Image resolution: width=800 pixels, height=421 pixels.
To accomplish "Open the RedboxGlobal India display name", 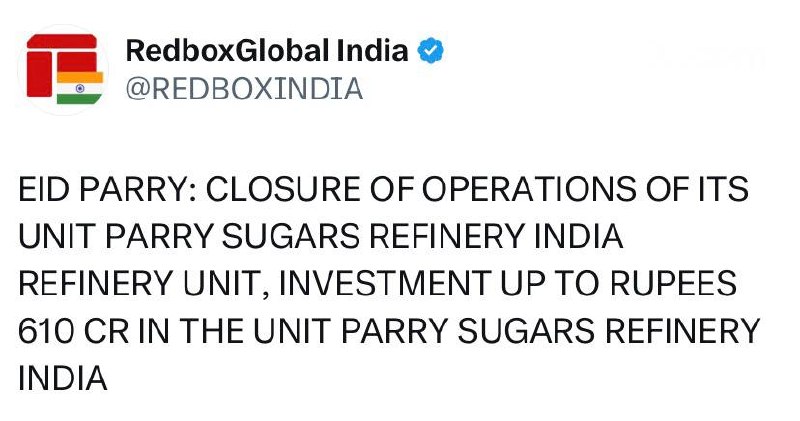I will (x=267, y=51).
